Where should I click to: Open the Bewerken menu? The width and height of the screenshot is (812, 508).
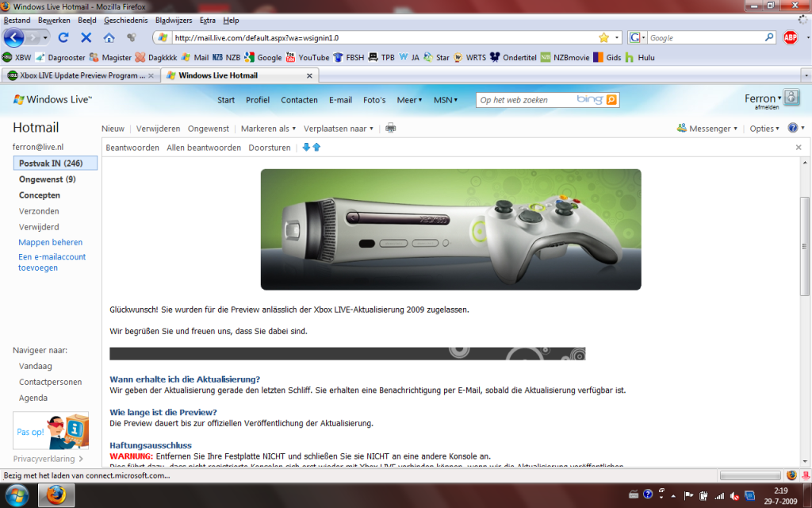click(x=54, y=20)
